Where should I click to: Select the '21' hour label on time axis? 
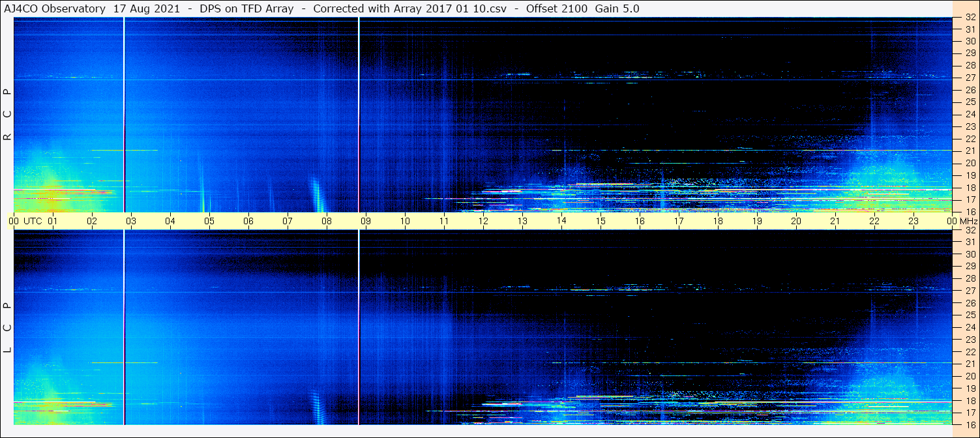pyautogui.click(x=835, y=221)
